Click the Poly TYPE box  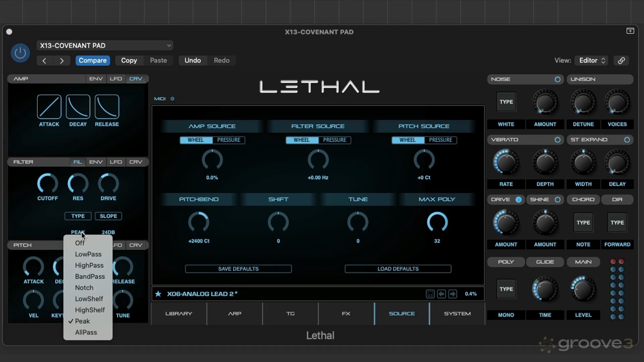click(506, 289)
